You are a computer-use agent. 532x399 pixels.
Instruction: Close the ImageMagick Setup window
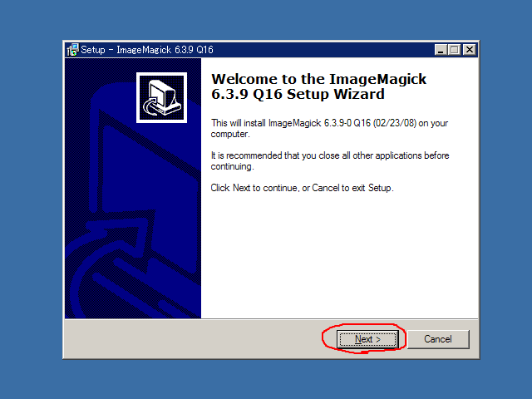point(470,50)
